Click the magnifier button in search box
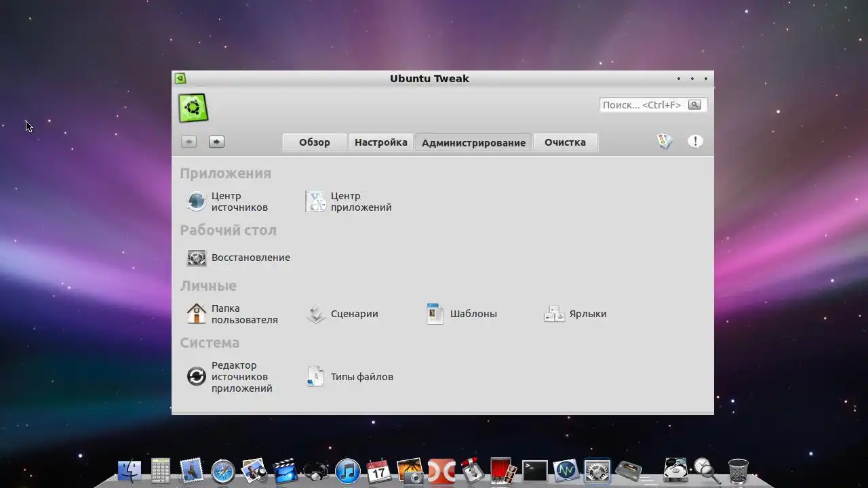868x488 pixels. point(694,105)
